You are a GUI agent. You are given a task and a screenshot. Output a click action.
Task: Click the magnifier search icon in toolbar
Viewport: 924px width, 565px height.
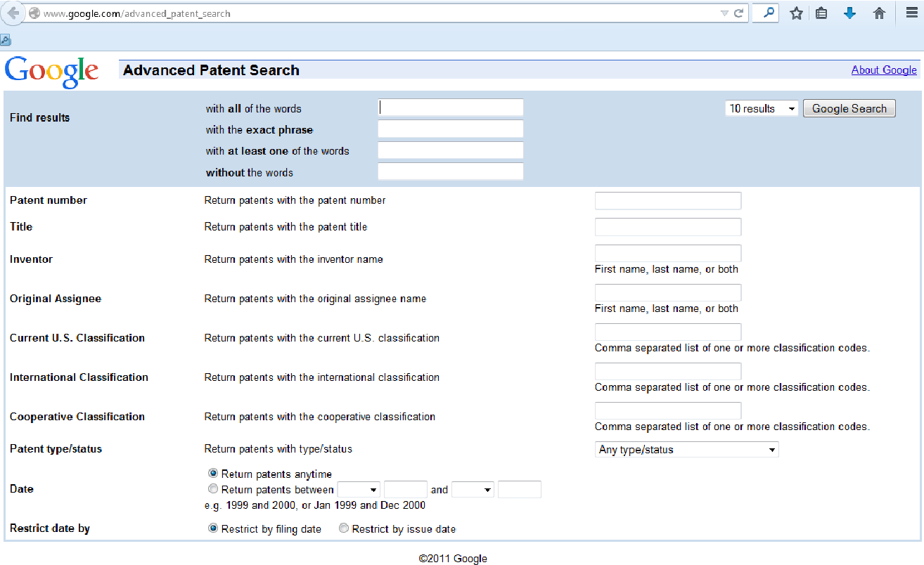[x=769, y=13]
